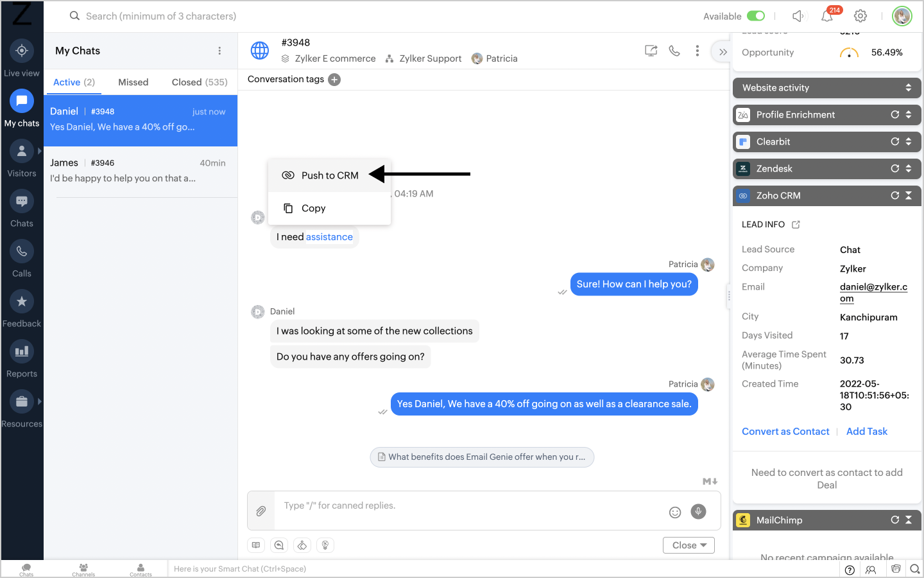
Task: Collapse the Zoho CRM section
Action: [x=909, y=195]
